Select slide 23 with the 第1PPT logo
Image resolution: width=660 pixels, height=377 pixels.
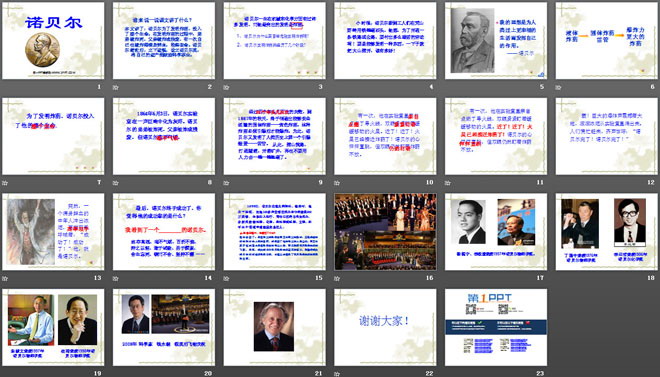point(496,327)
